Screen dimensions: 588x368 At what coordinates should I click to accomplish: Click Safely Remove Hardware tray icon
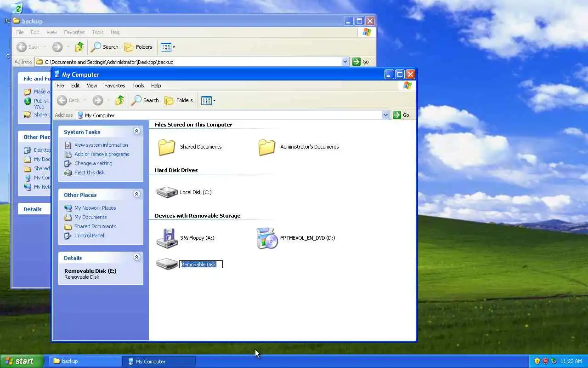click(554, 361)
